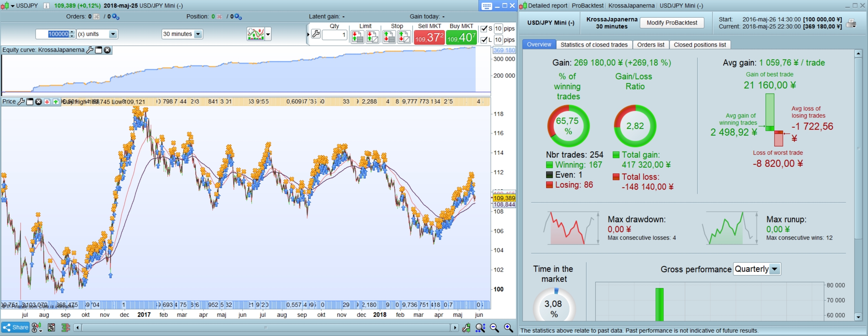
Task: Open the 30 minutes timeframe dropdown
Action: [198, 34]
